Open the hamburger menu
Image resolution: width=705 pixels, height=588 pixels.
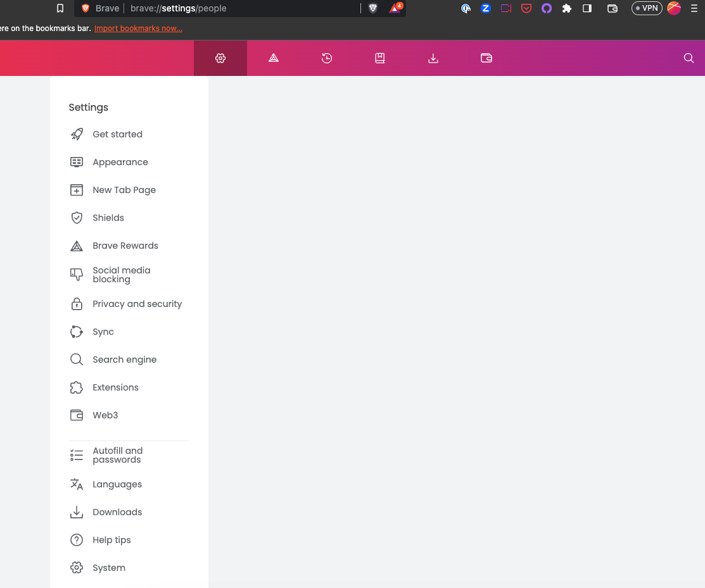coord(694,8)
